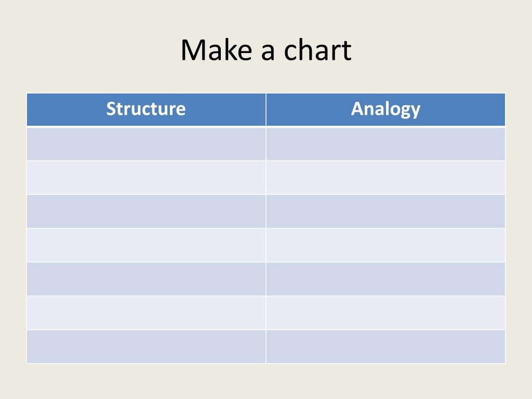
Task: Choose fourth empty row cell under Structure
Action: click(146, 245)
